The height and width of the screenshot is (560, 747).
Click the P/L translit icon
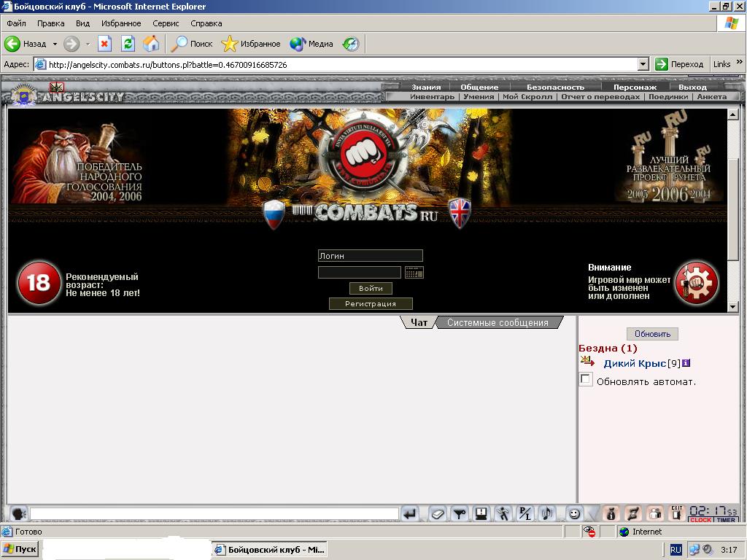pyautogui.click(x=525, y=514)
